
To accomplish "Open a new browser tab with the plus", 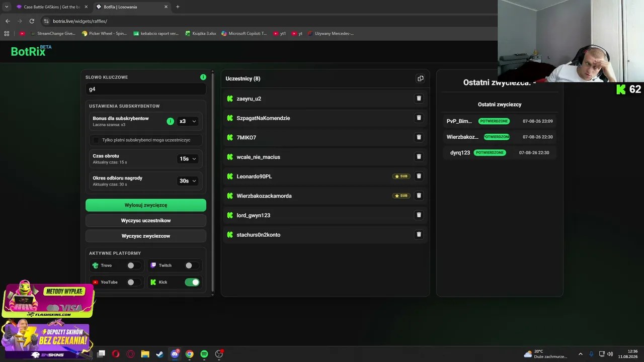I will pyautogui.click(x=178, y=7).
